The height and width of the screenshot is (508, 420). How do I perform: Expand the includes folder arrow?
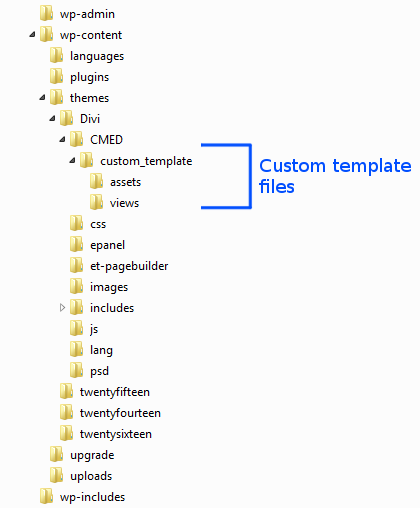click(x=62, y=307)
